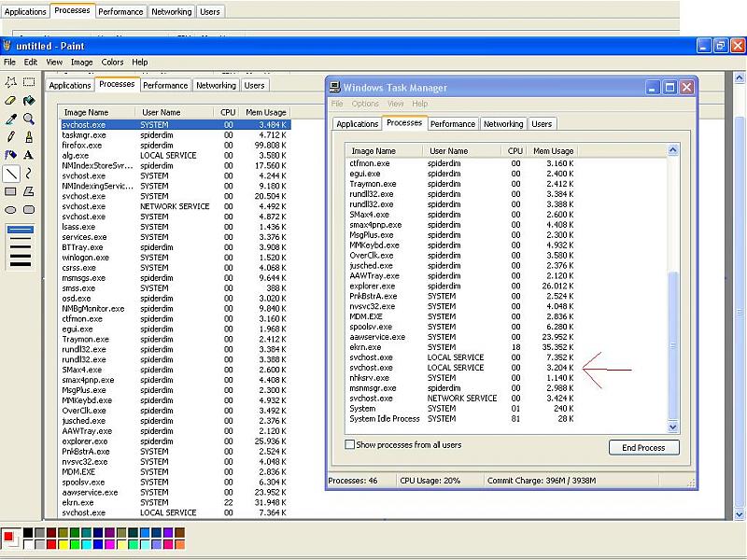The image size is (747, 560).
Task: Click the Paint canvas vertical scroll-up arrow
Action: pos(740,77)
